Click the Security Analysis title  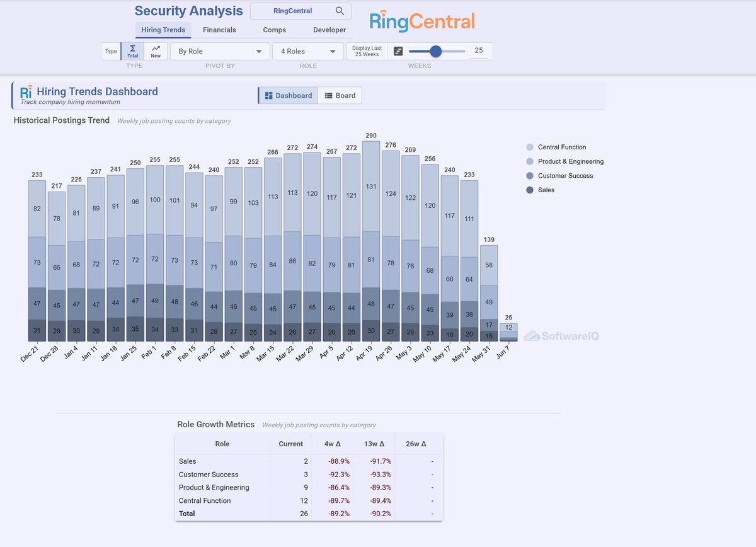coord(189,11)
